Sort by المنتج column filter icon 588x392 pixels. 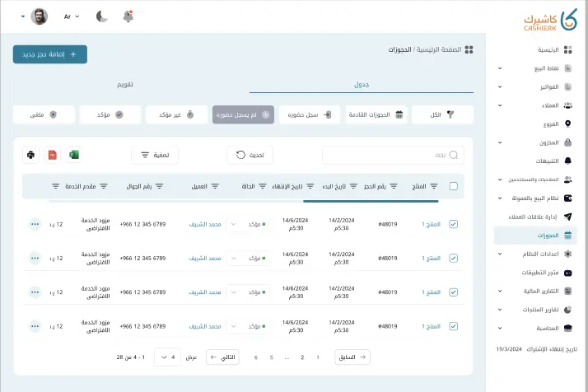pyautogui.click(x=434, y=186)
